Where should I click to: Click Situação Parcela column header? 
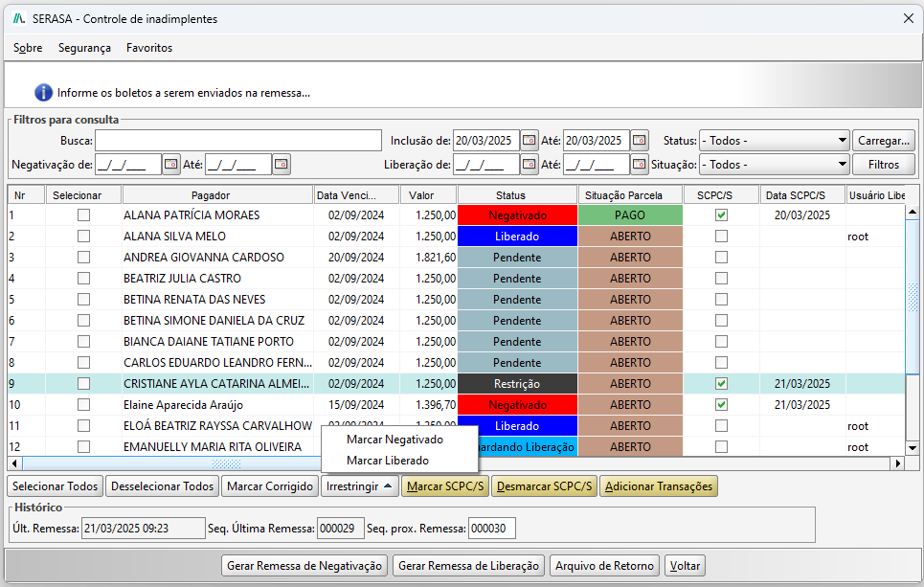tap(630, 195)
